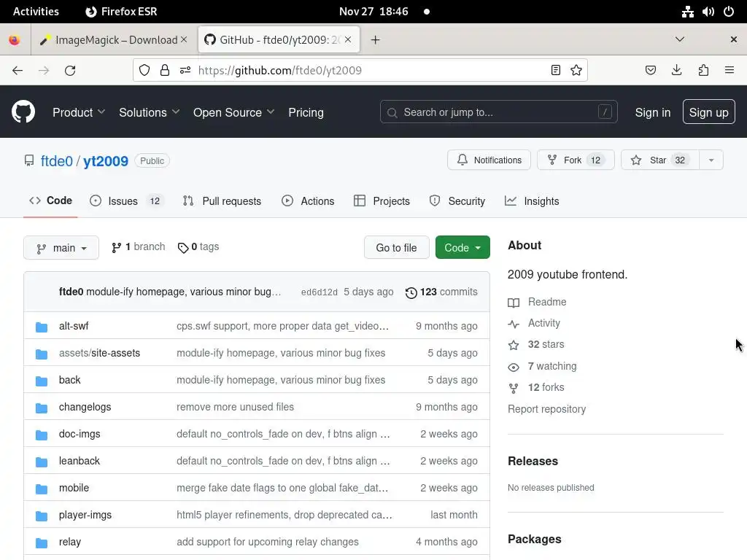Click the padlock site security icon
The image size is (747, 560).
point(165,71)
